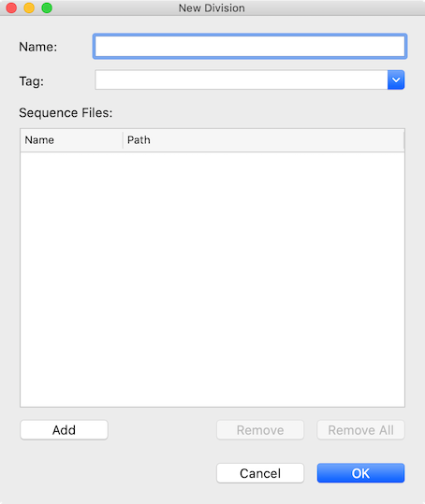Focus the Tag combo box text field
This screenshot has height=504, width=425.
point(242,79)
